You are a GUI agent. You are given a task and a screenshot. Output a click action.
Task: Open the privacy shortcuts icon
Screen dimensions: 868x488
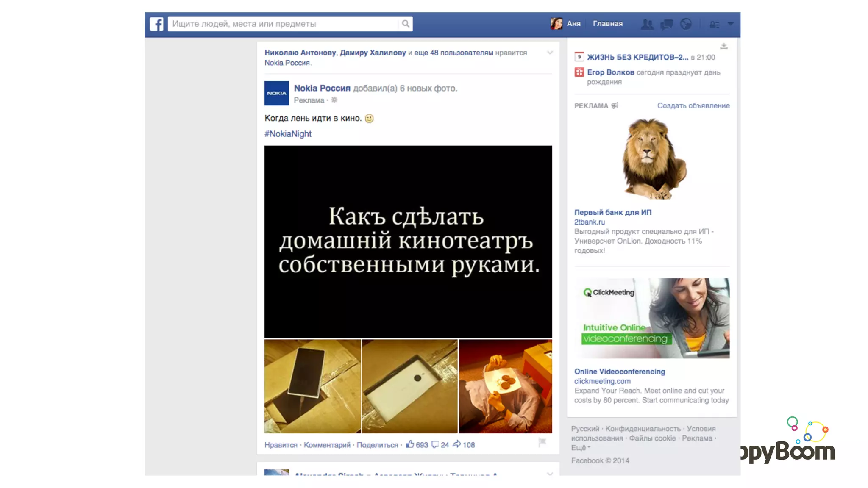pos(715,25)
